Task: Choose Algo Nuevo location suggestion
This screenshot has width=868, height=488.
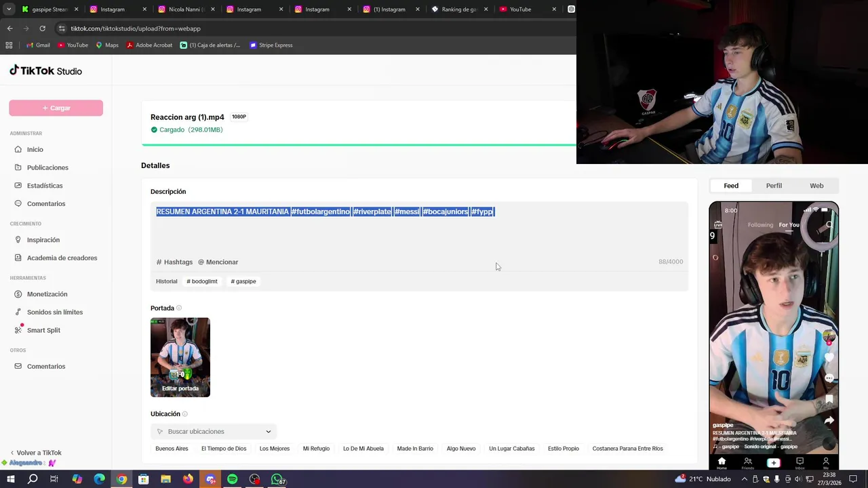Action: (x=461, y=449)
